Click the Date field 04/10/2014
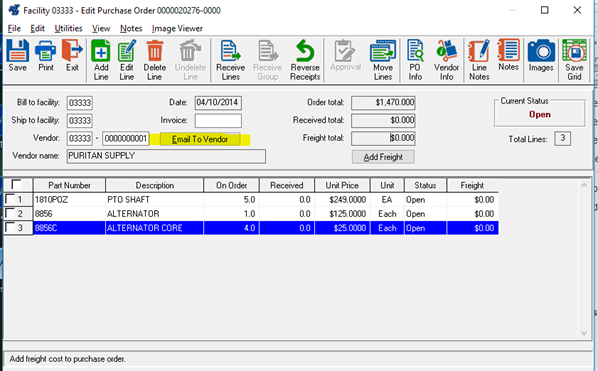This screenshot has height=371, width=598. click(x=218, y=103)
